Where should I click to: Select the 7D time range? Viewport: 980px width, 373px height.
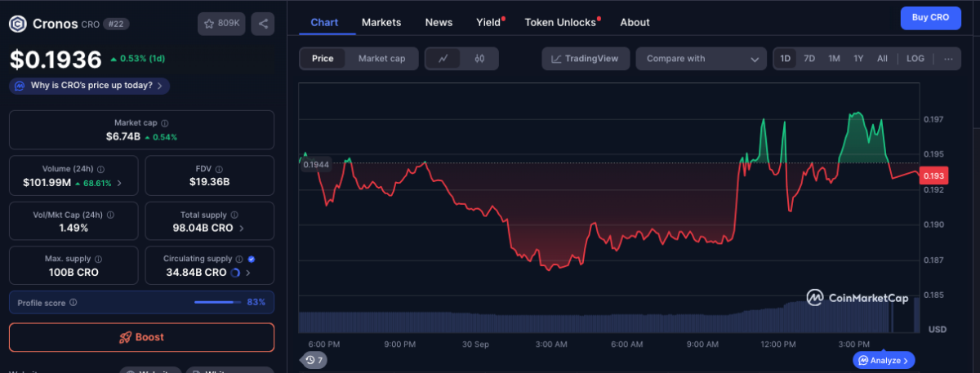click(x=809, y=59)
